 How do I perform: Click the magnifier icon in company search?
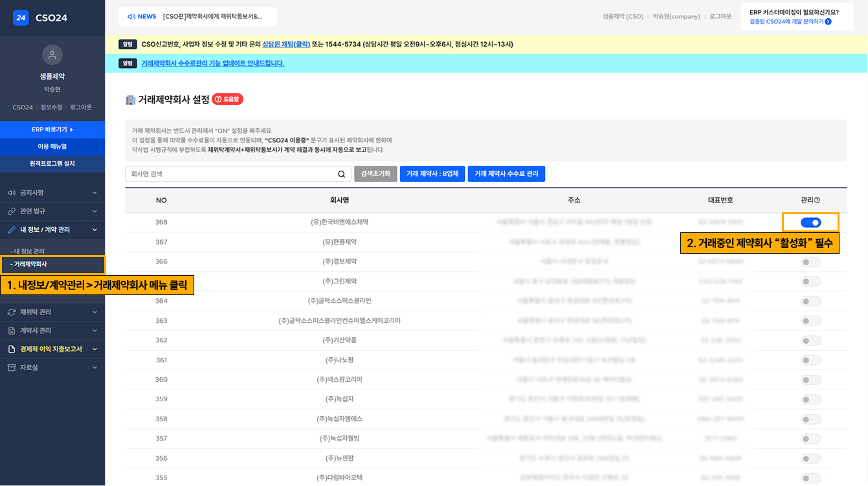point(342,174)
